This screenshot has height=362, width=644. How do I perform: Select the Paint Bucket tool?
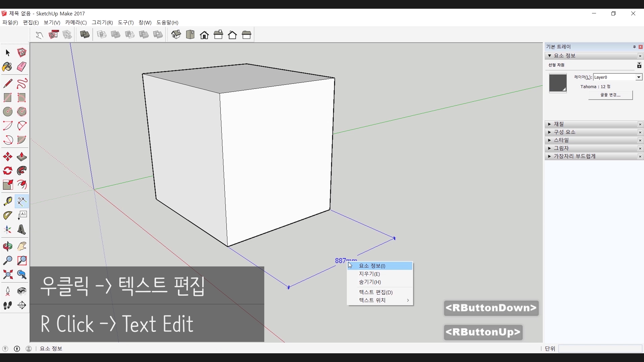pos(7,67)
